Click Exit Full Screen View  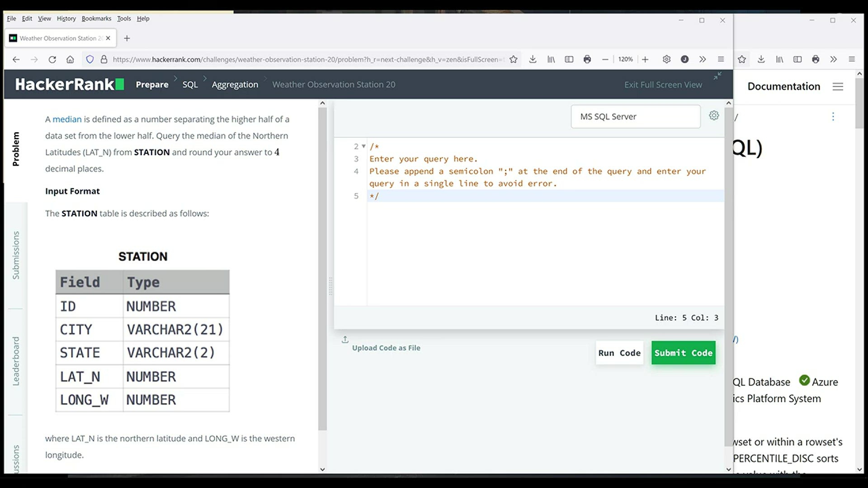663,84
